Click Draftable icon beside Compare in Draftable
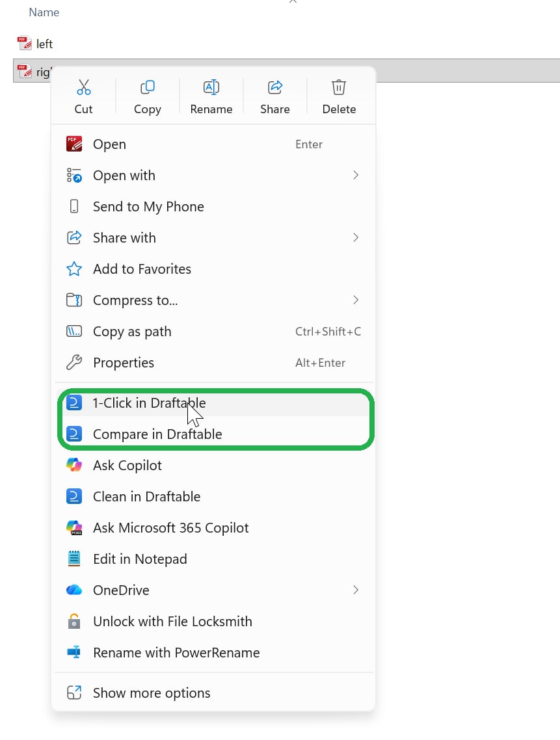This screenshot has height=740, width=560. 74,434
